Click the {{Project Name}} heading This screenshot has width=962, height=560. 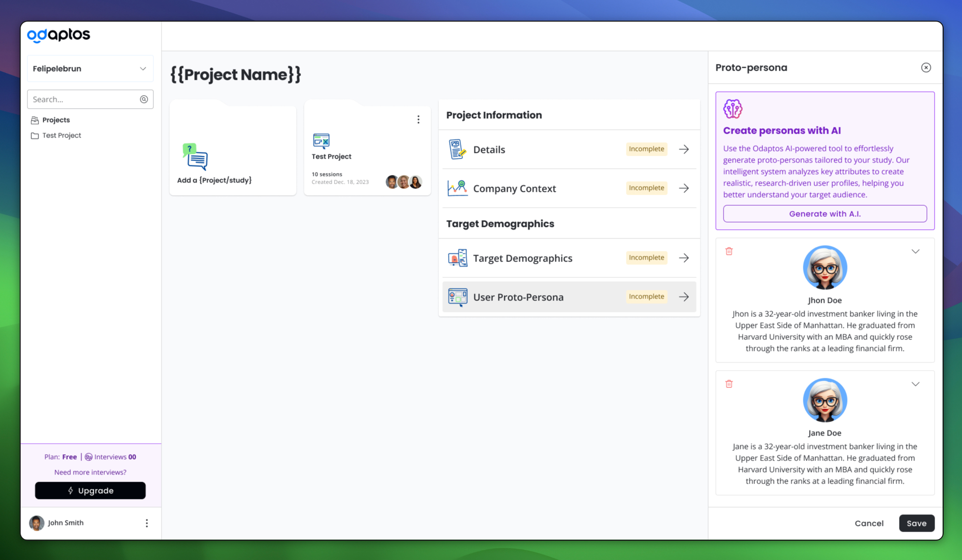[x=236, y=75]
